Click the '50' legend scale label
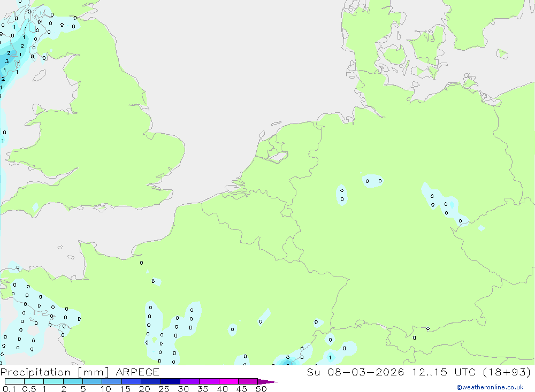 (x=261, y=389)
